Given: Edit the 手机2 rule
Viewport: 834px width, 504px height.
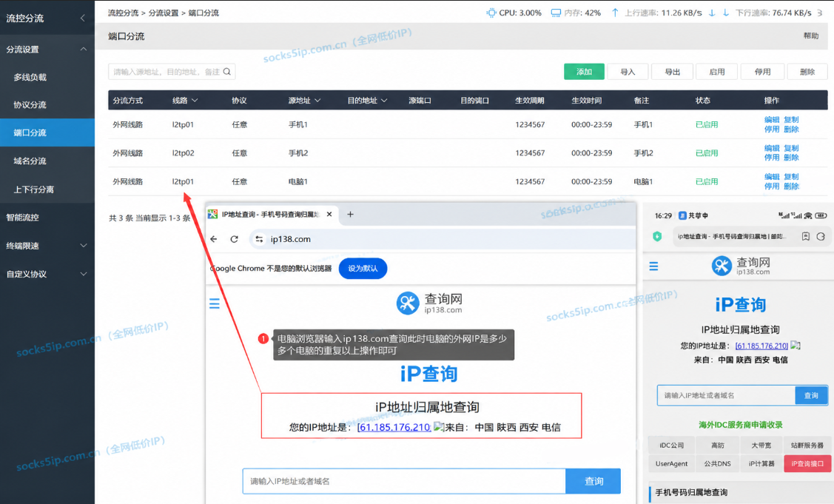Looking at the screenshot, I should [x=772, y=148].
